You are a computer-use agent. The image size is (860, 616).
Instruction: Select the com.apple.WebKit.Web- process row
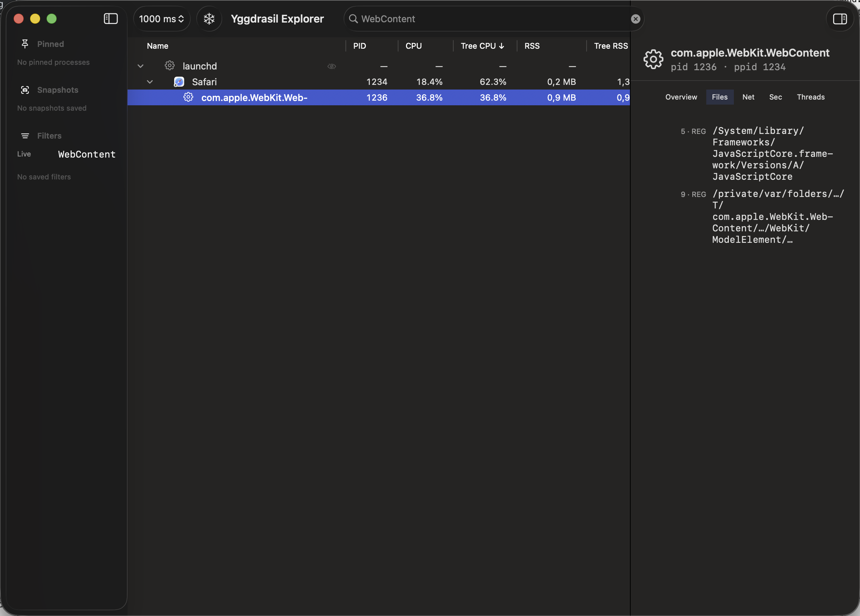pyautogui.click(x=378, y=97)
